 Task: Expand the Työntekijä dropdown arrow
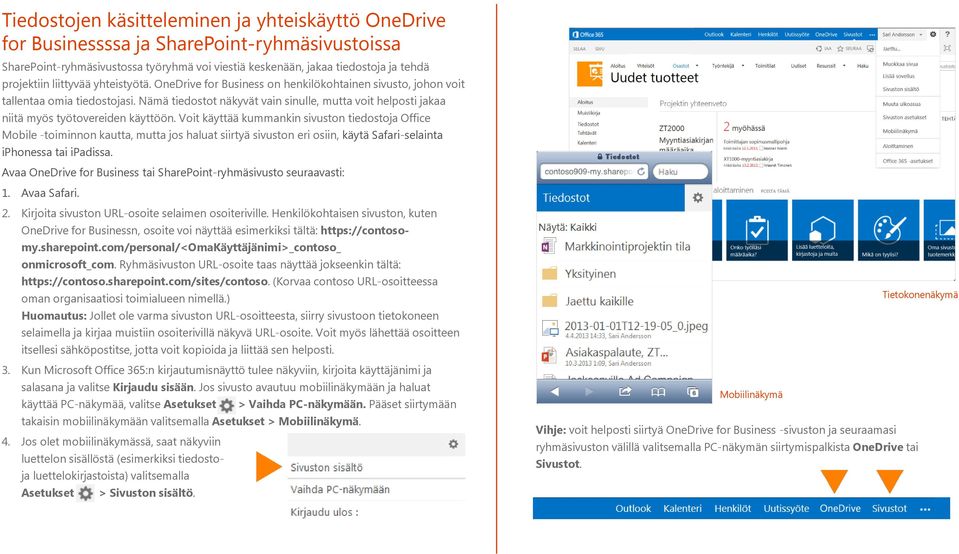[x=743, y=66]
